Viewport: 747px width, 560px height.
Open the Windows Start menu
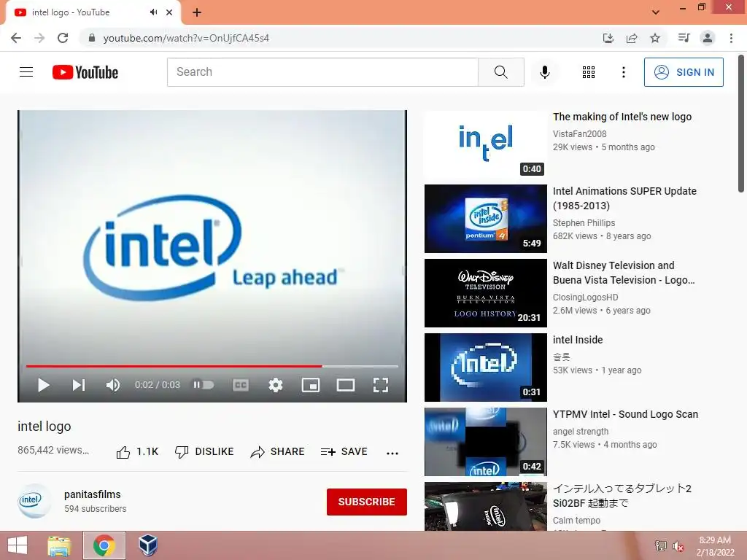pyautogui.click(x=18, y=545)
